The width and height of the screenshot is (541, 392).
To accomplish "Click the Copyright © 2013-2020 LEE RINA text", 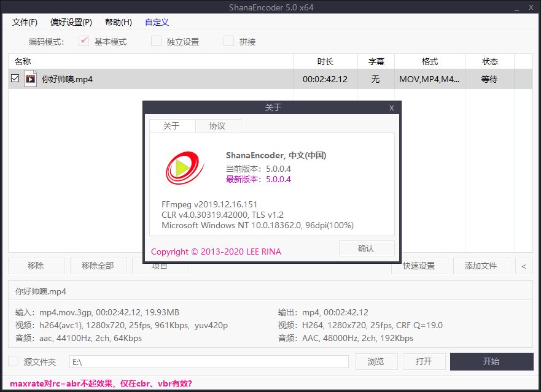I will pos(216,252).
